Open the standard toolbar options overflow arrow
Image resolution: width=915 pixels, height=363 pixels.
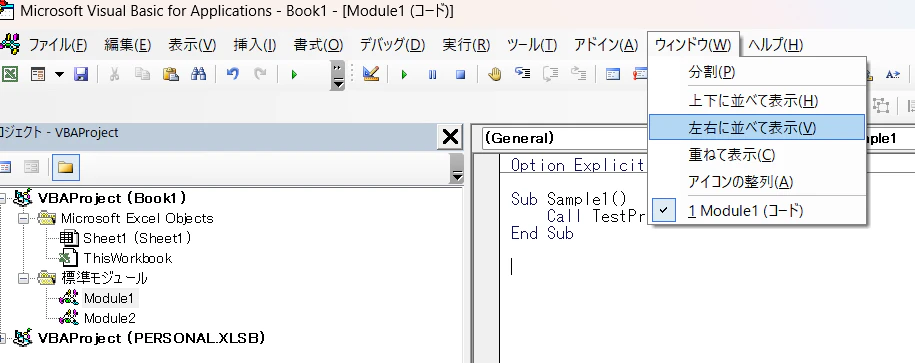coord(337,76)
